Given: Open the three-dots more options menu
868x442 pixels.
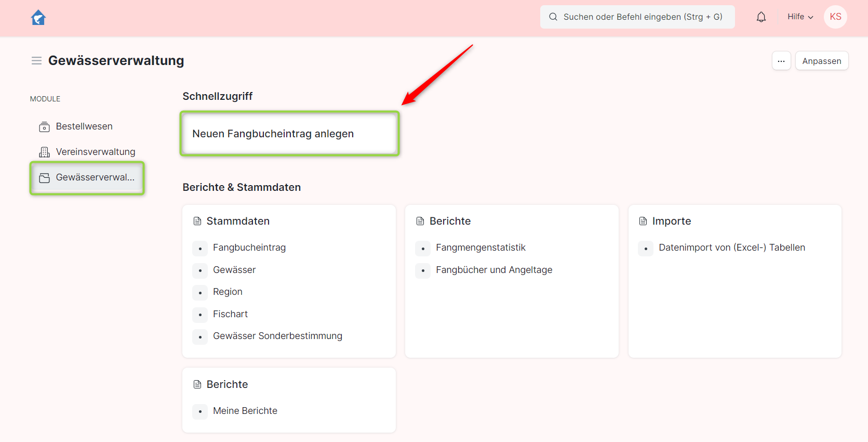Looking at the screenshot, I should (x=781, y=61).
